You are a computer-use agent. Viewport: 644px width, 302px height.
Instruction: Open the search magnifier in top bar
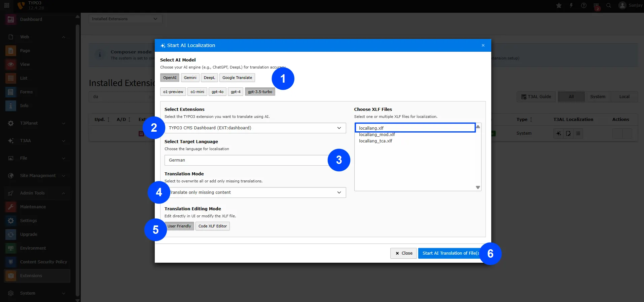609,5
